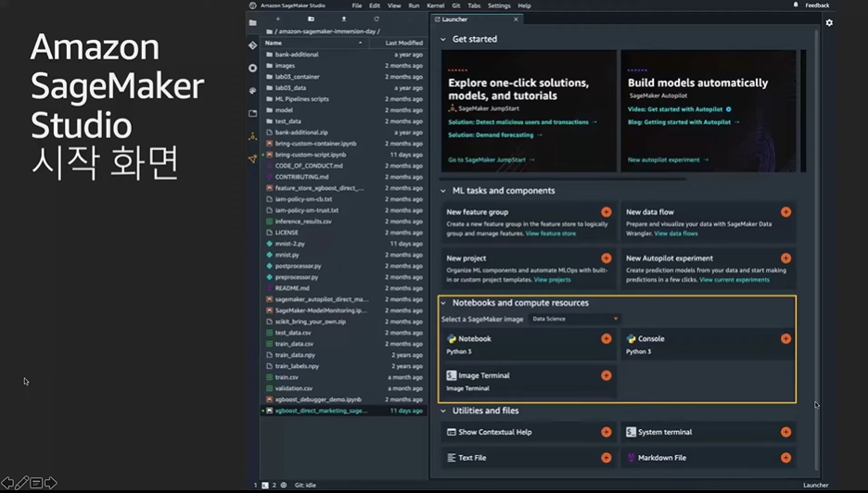This screenshot has width=868, height=493.
Task: Open the View menu
Action: point(394,6)
